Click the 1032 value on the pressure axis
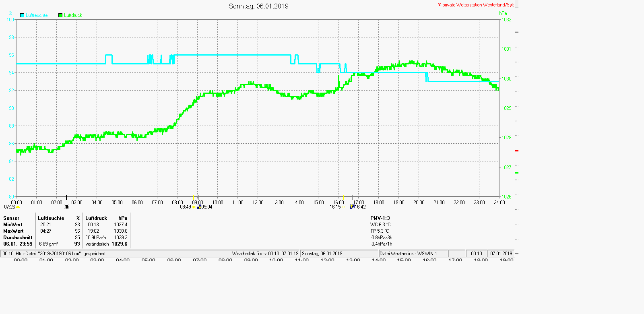The width and height of the screenshot is (644, 314). [506, 20]
